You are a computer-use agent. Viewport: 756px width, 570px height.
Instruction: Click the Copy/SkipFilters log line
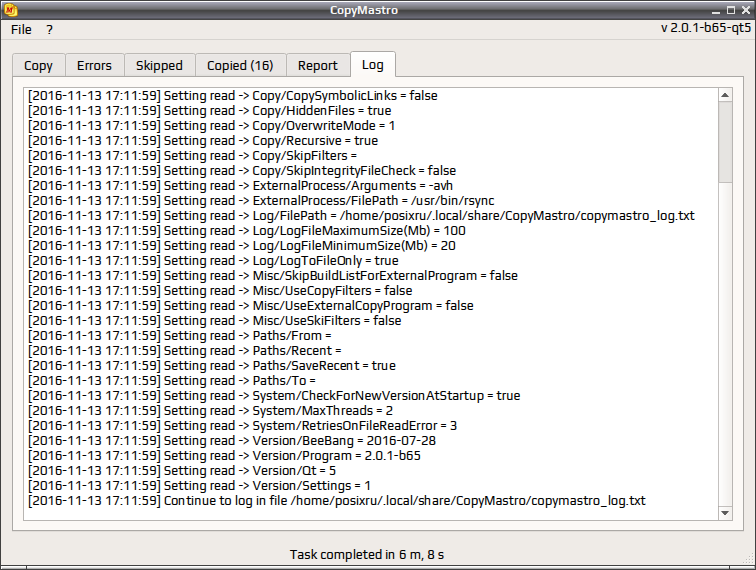click(192, 155)
